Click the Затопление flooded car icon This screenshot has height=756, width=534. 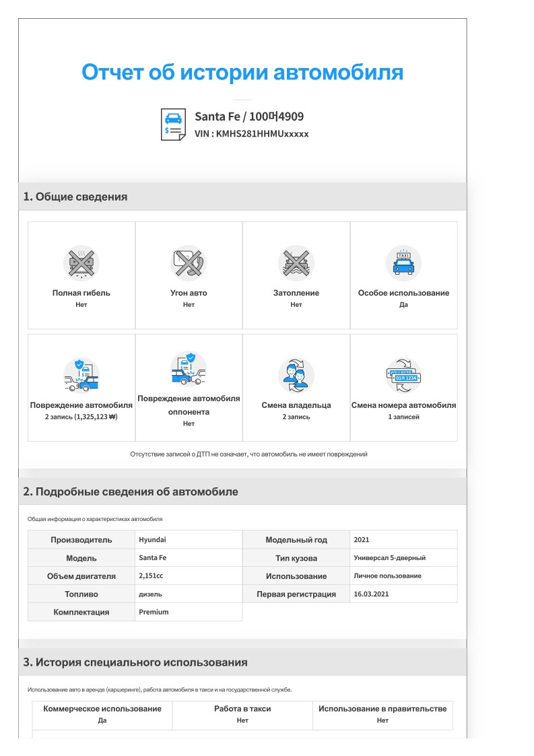(x=296, y=263)
